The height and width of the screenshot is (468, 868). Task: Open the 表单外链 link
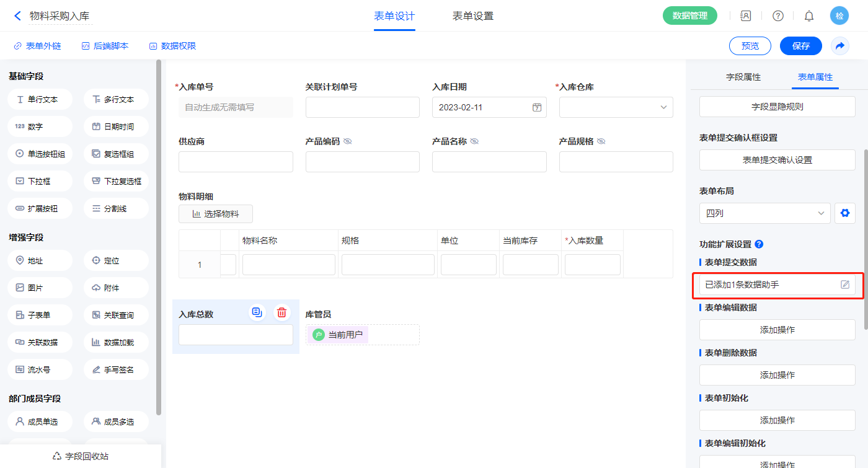[x=38, y=46]
